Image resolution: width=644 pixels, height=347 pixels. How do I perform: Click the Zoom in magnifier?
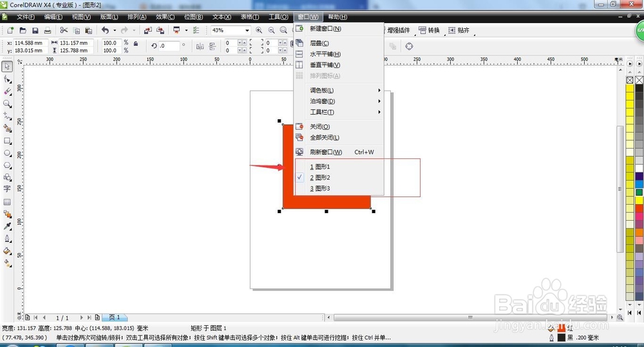259,30
